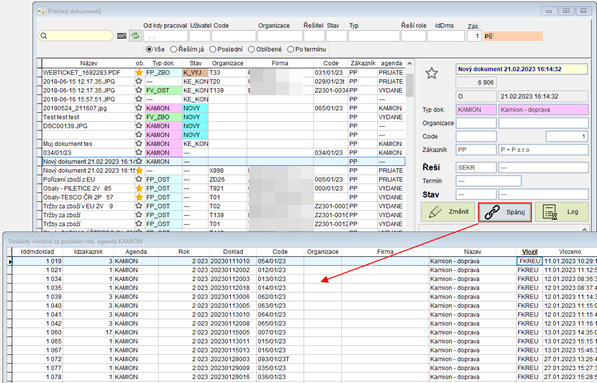This screenshot has width=597, height=383.
Task: Click the K_VYJ status cell of the WEBTICKET row
Action: (x=195, y=72)
